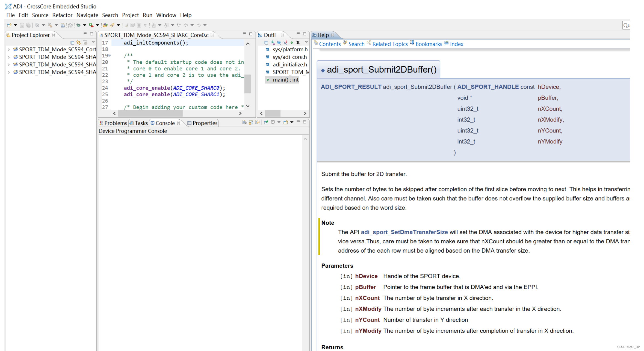
Task: Open Outline View Menu triangle
Action: 306,42
